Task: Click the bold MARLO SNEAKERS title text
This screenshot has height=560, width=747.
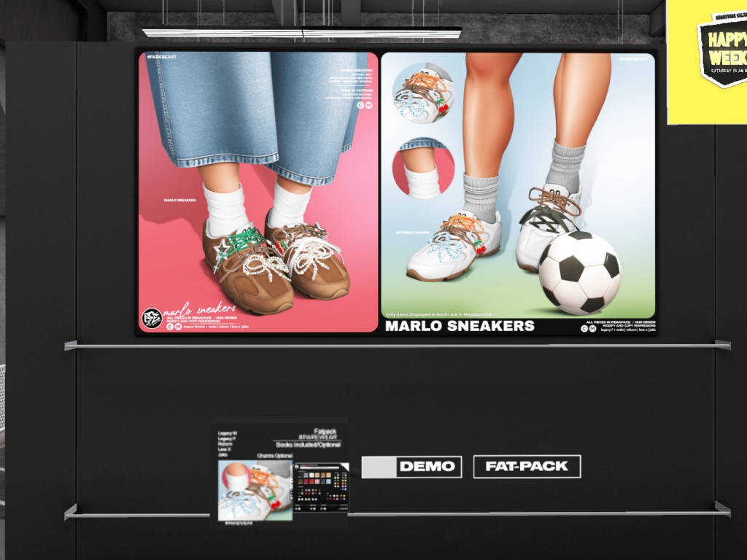Action: (460, 326)
